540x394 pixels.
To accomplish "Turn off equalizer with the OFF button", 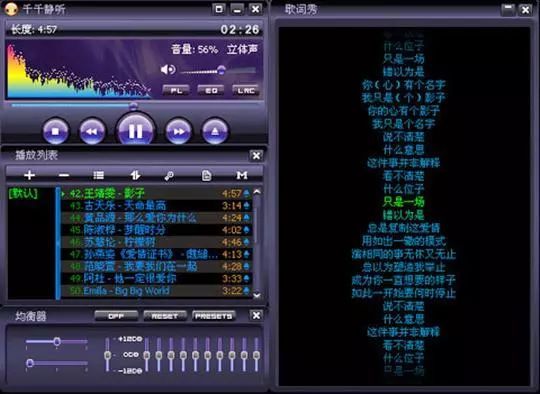I will pos(116,316).
